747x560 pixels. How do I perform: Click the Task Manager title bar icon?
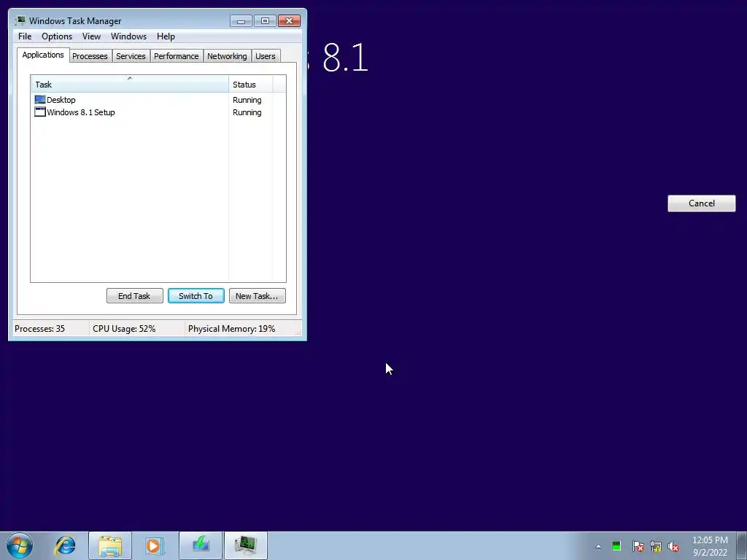(20, 20)
